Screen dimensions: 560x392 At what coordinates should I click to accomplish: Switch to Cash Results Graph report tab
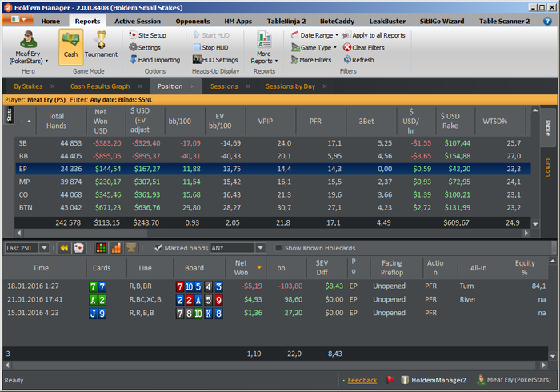pos(100,86)
